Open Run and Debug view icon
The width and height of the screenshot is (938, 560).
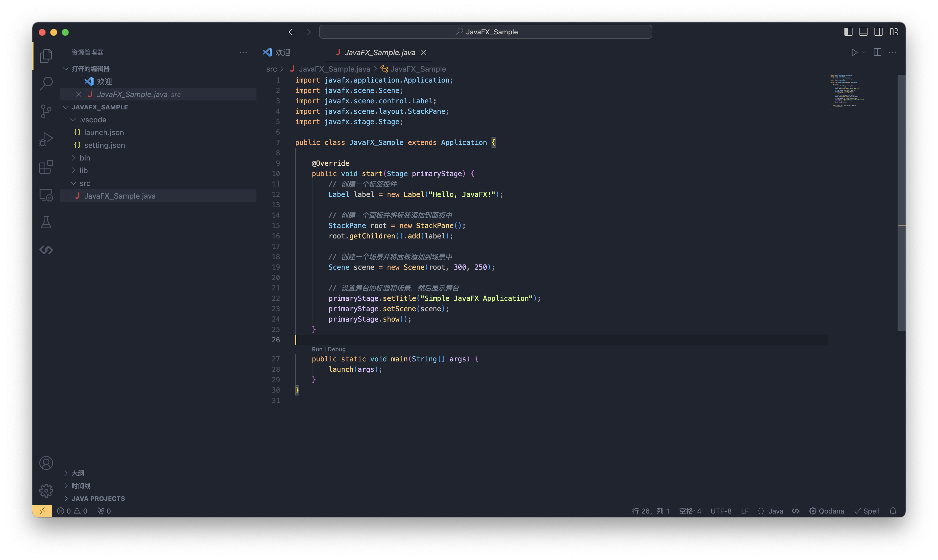point(46,139)
